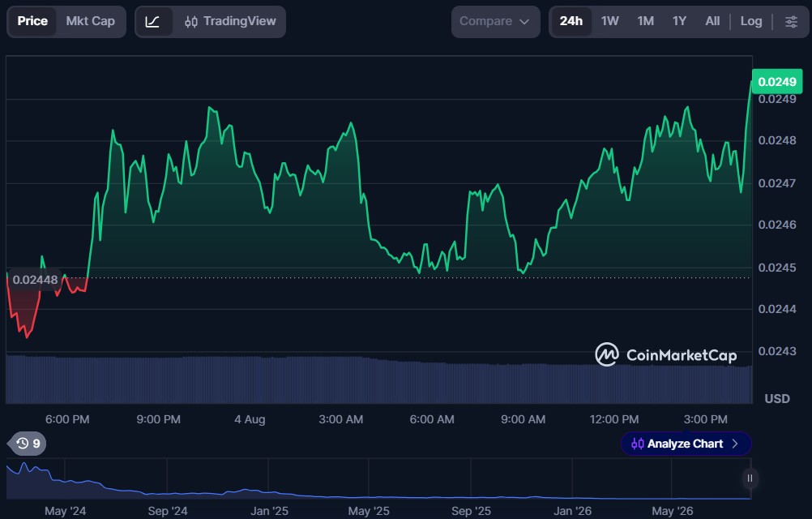Select the 1Y time range
The height and width of the screenshot is (519, 812).
coord(679,21)
